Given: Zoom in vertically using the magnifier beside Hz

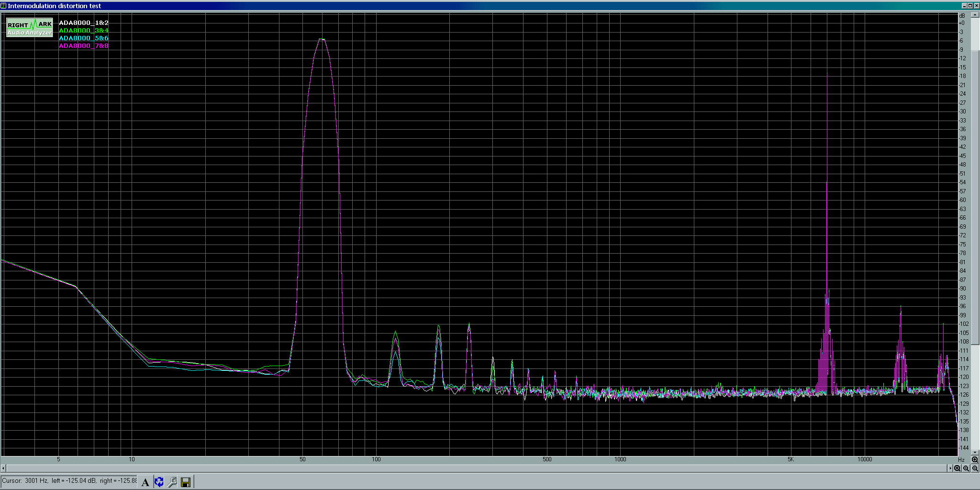Looking at the screenshot, I should [975, 459].
